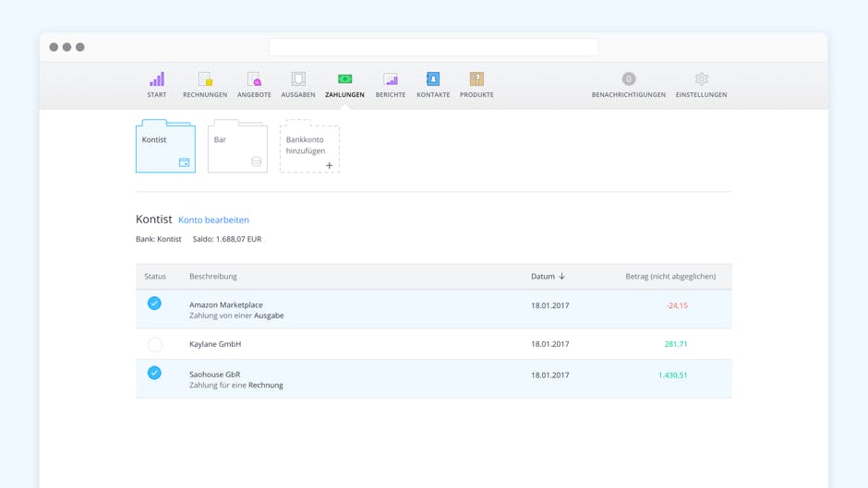Select the Bar cash account folder
Image resolution: width=868 pixels, height=488 pixels.
(237, 146)
